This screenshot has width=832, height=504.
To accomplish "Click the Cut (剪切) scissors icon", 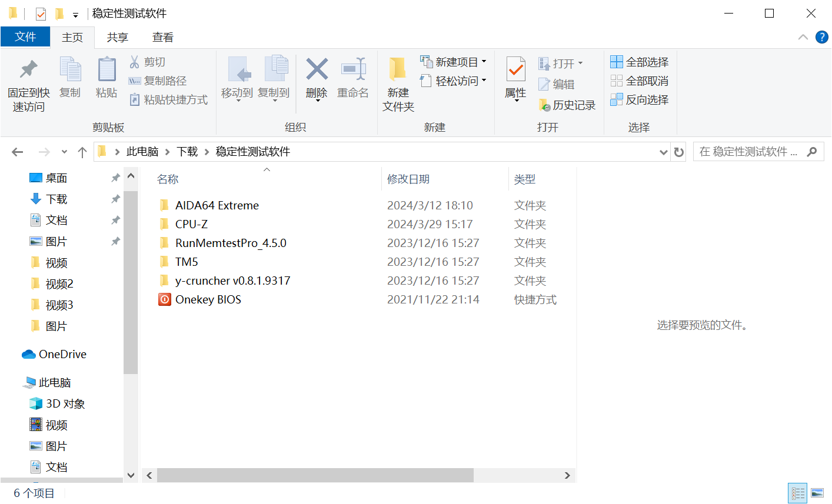I will point(135,62).
